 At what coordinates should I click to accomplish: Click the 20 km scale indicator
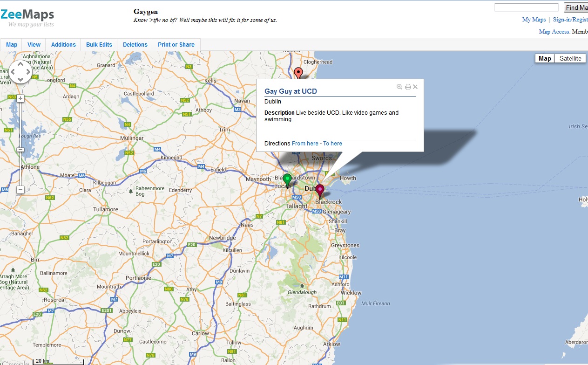pyautogui.click(x=58, y=362)
